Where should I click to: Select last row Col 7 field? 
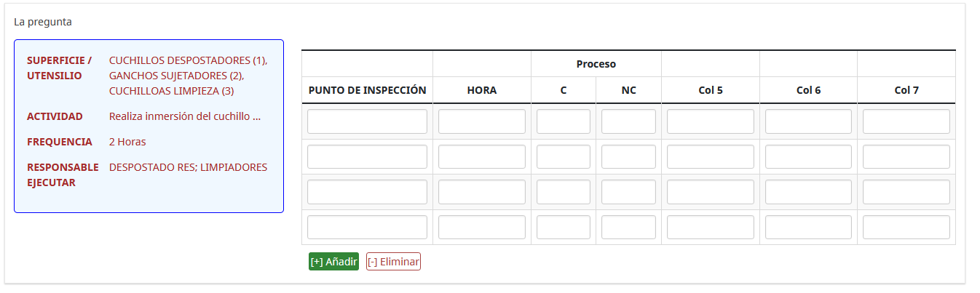906,227
